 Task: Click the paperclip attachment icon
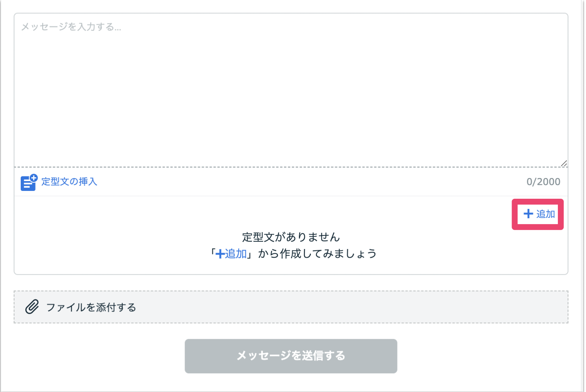point(32,307)
